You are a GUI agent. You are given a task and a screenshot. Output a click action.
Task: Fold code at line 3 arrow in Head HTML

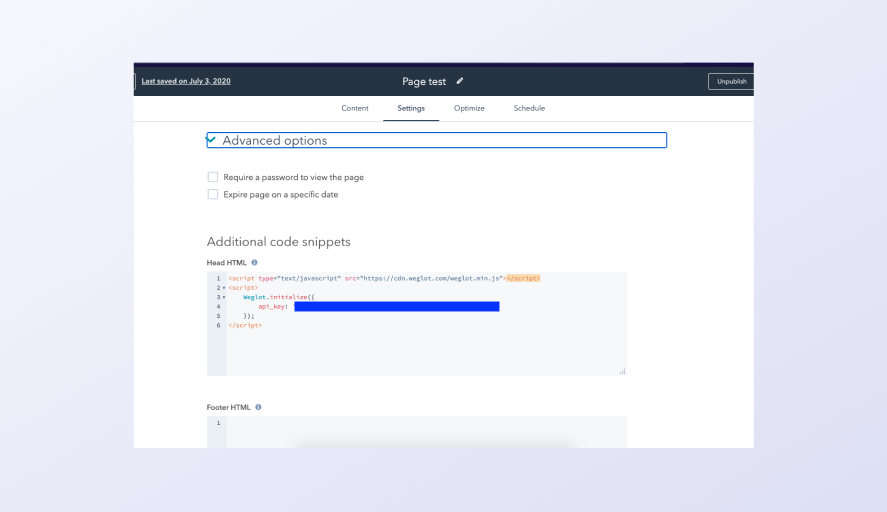point(224,297)
